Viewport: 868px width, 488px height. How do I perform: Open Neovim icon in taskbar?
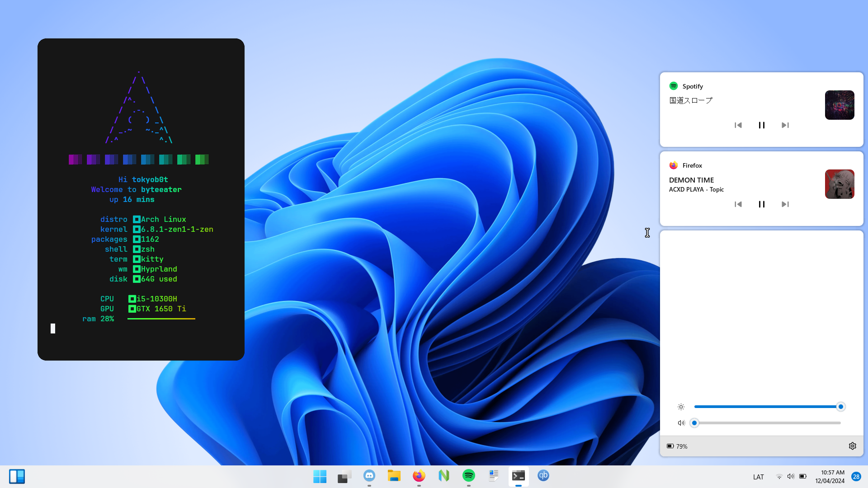point(444,476)
